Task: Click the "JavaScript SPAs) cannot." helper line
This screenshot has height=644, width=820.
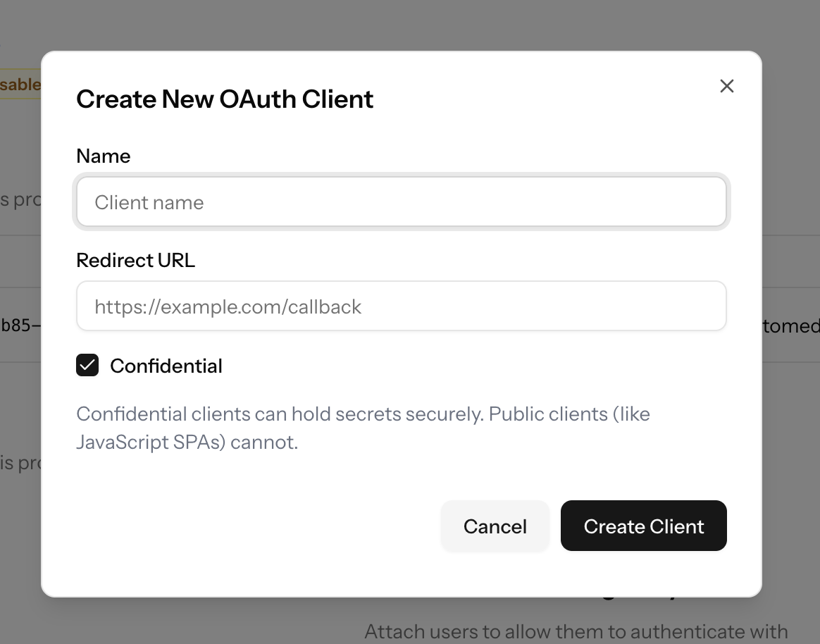Action: point(187,442)
